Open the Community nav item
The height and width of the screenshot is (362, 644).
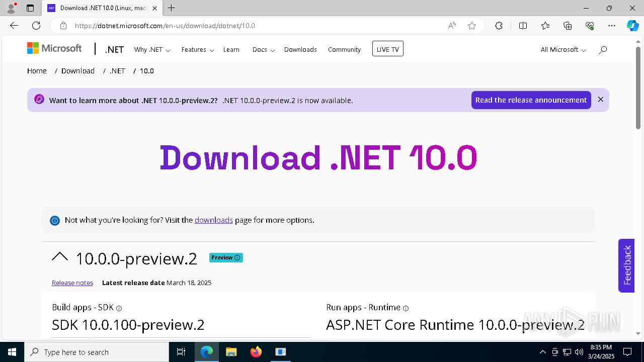pos(344,49)
